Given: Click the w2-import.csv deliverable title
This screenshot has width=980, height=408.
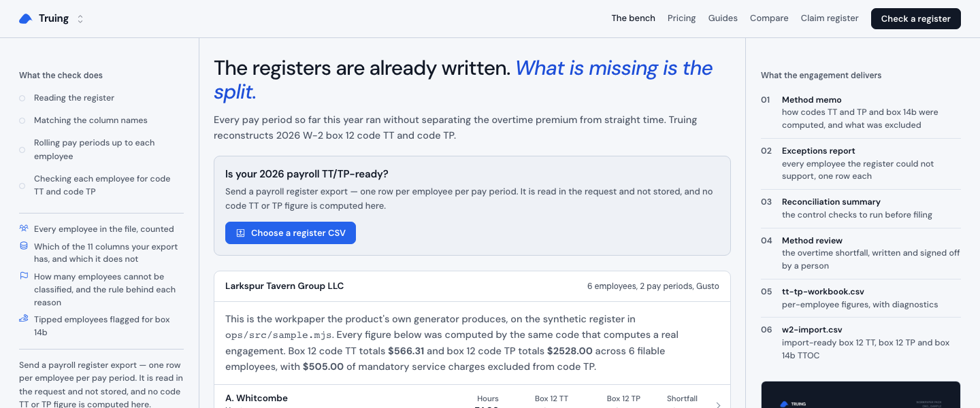Looking at the screenshot, I should point(812,329).
